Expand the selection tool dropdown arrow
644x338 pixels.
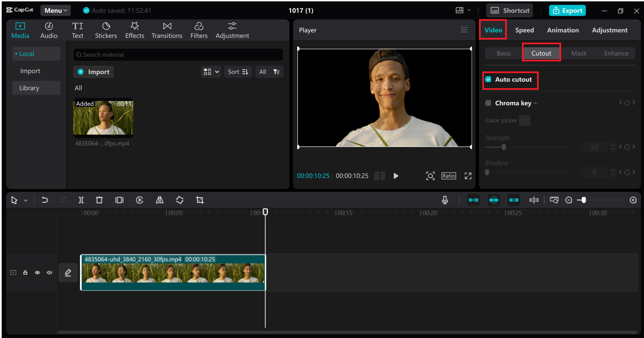tap(25, 201)
